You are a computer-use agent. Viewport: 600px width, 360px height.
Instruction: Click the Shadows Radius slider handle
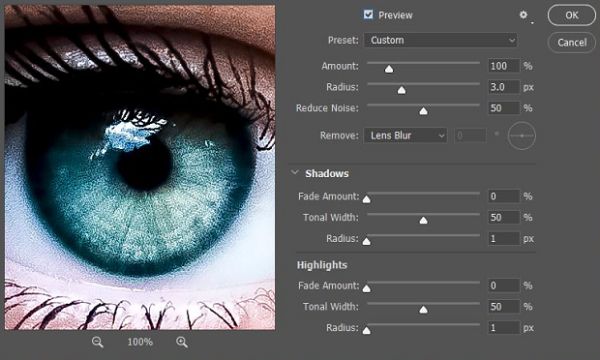point(367,241)
